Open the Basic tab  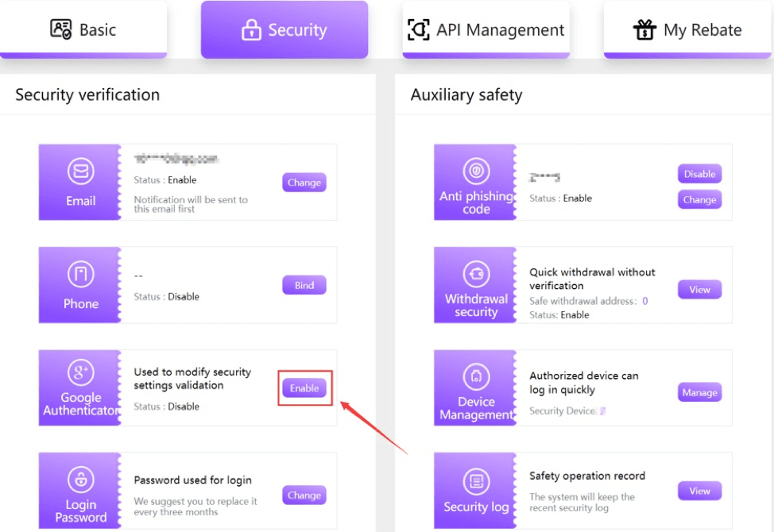tap(83, 30)
